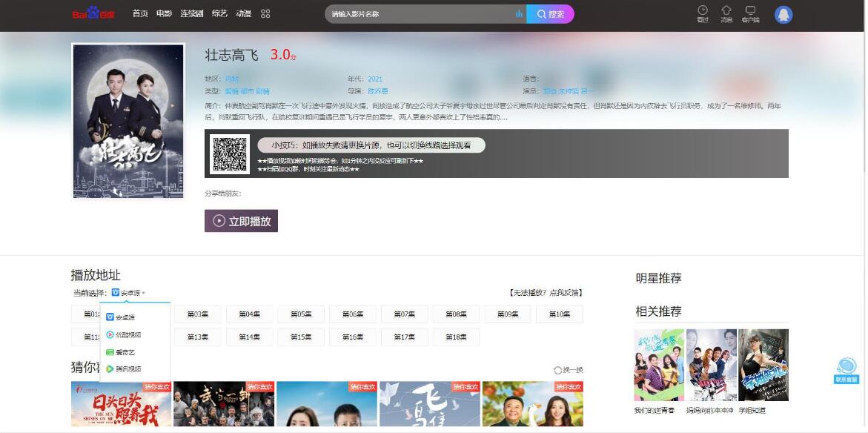Viewport: 868px width, 433px height.
Task: Click the ranking bars icon in search box
Action: pos(519,14)
